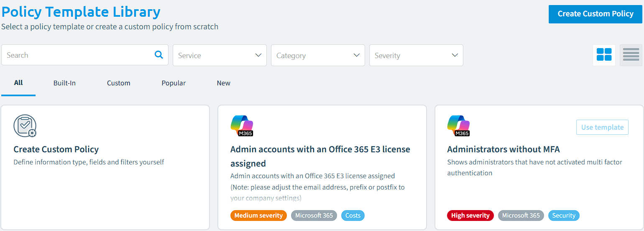Focus the Search input field

[x=85, y=55]
